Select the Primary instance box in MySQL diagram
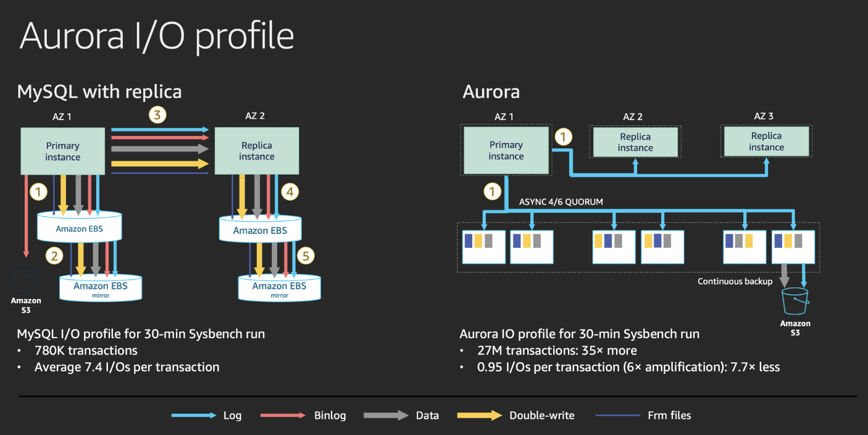Screen dimensions: 868x435 [x=62, y=150]
